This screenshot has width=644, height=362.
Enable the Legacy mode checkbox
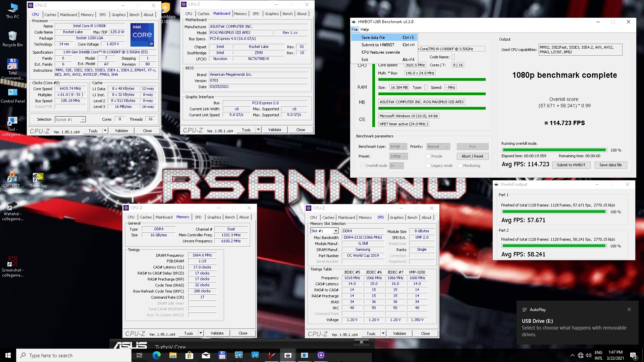click(428, 166)
